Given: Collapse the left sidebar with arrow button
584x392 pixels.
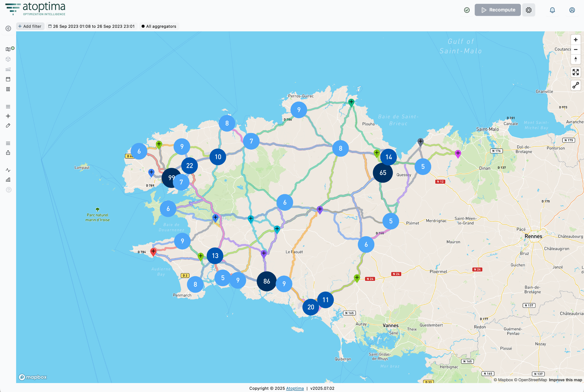Looking at the screenshot, I should pyautogui.click(x=8, y=28).
